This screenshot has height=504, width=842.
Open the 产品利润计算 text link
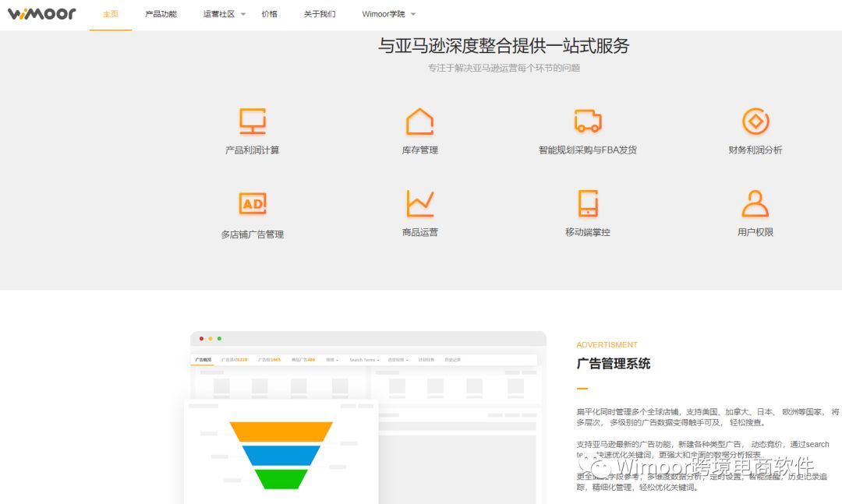(253, 150)
